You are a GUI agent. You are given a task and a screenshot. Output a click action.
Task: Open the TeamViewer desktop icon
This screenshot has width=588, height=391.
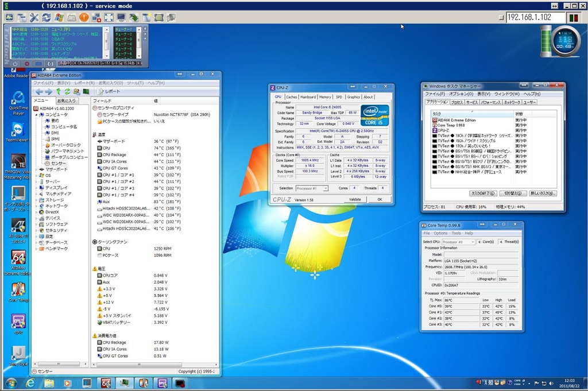(17, 132)
